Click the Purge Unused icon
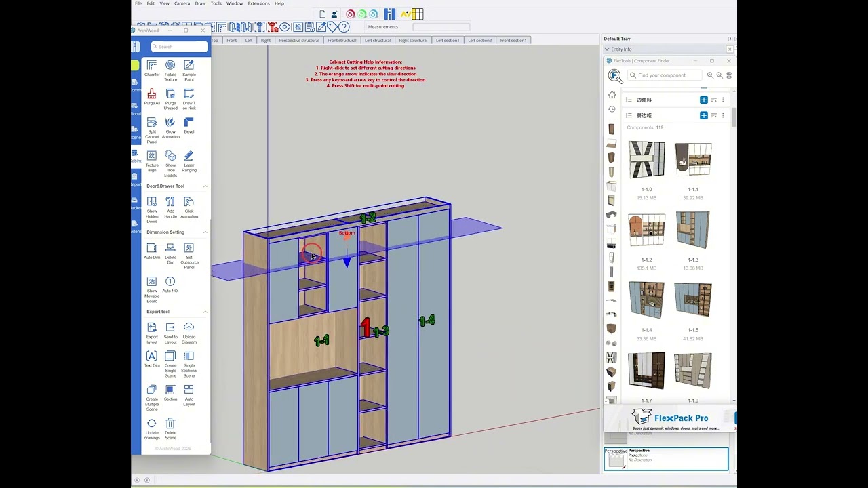The height and width of the screenshot is (488, 868). point(170,99)
